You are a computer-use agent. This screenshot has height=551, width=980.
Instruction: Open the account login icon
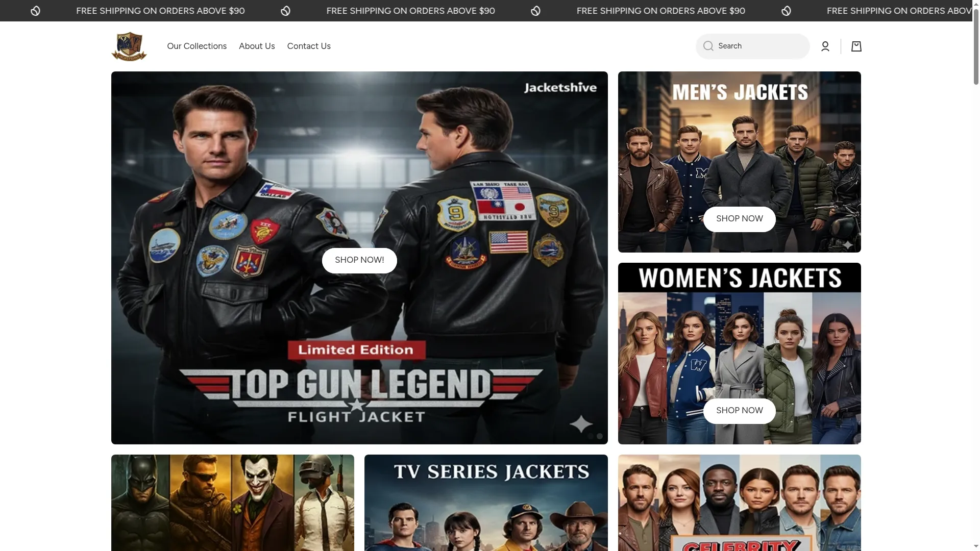[x=825, y=46]
